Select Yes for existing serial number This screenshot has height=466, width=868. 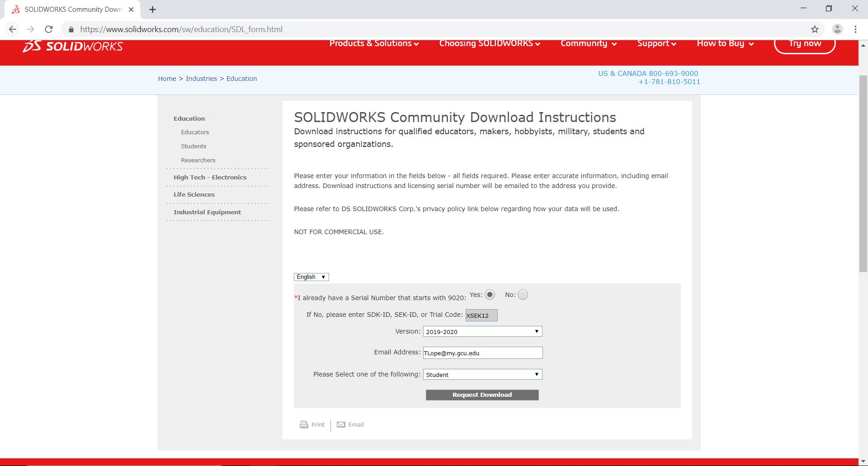click(490, 295)
